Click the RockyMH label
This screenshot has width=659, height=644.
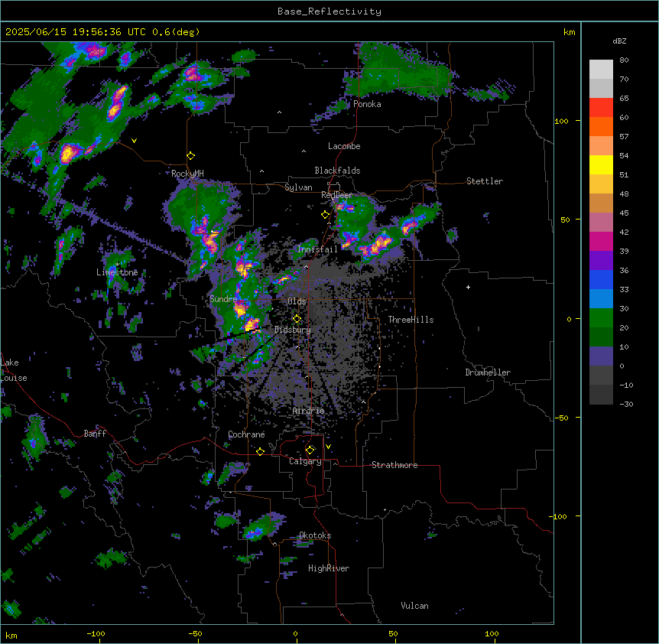[x=187, y=173]
